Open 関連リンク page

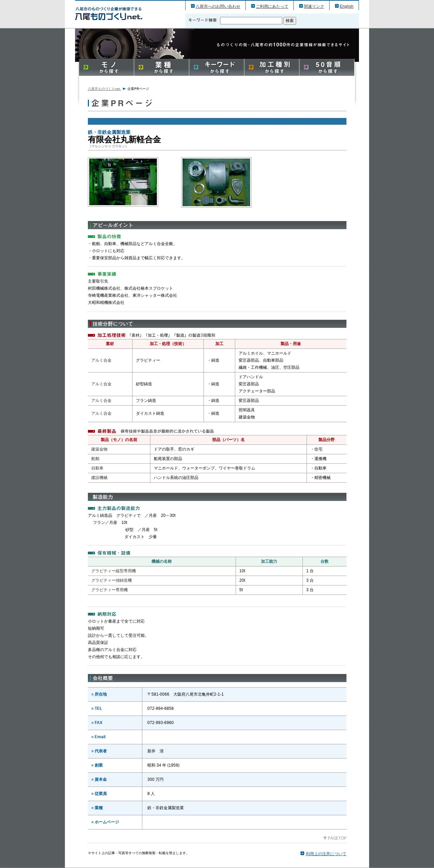(314, 6)
